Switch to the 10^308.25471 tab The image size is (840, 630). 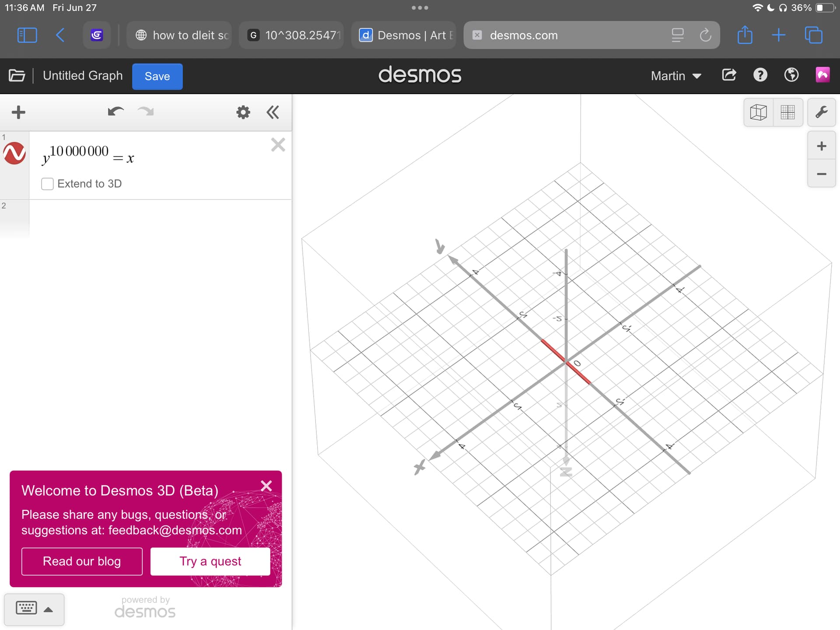pyautogui.click(x=291, y=35)
